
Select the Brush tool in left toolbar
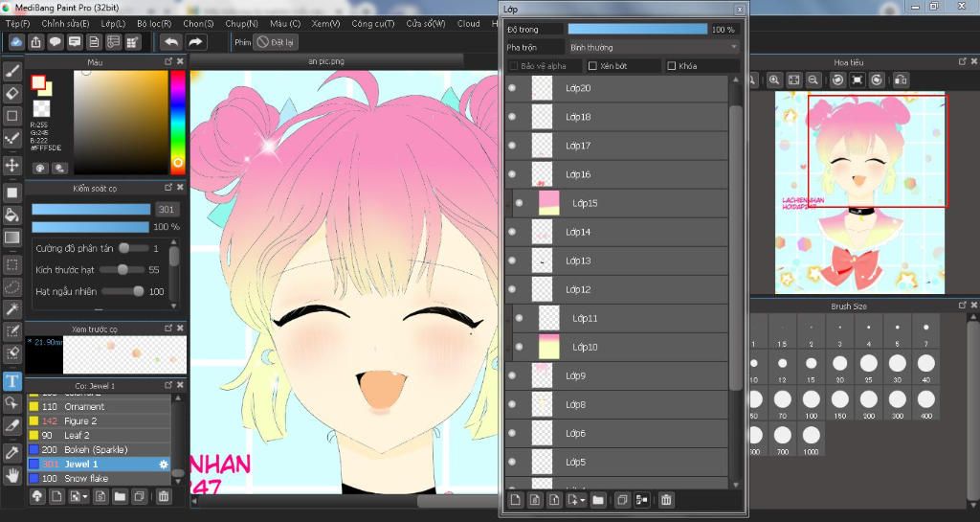(x=11, y=71)
